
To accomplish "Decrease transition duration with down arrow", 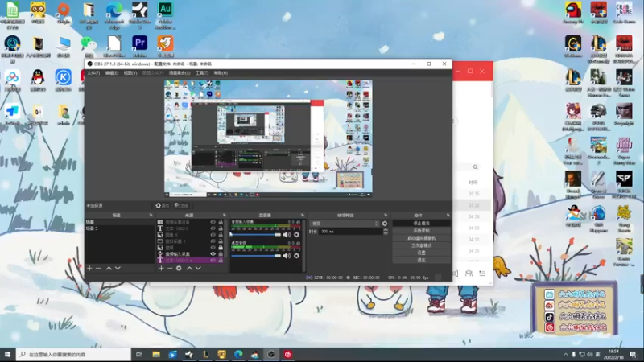I will (386, 233).
